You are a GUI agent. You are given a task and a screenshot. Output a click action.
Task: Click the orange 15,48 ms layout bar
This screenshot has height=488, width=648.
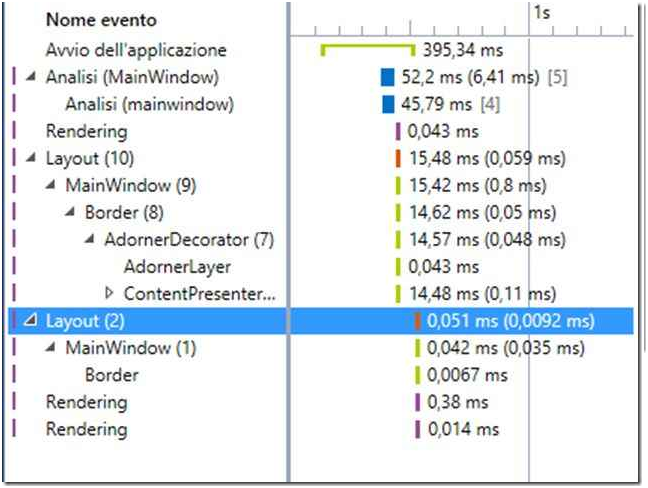[x=398, y=158]
